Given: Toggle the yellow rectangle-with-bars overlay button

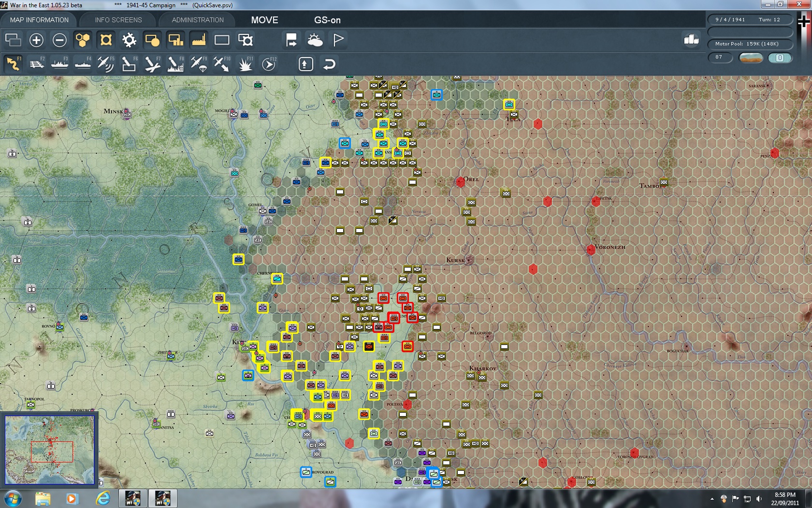Looking at the screenshot, I should (x=175, y=40).
